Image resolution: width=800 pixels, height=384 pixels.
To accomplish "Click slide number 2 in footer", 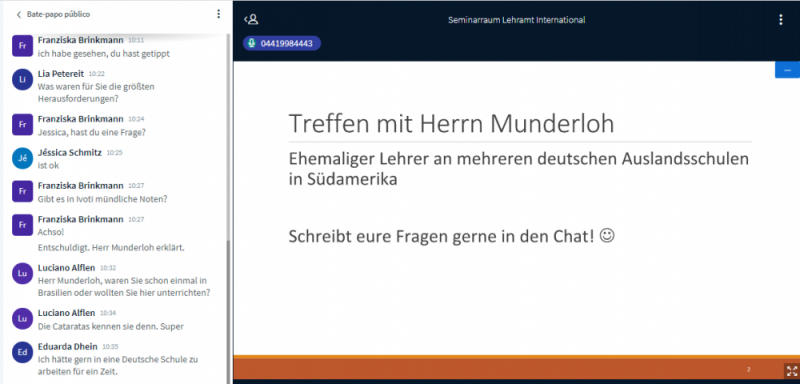I will point(748,369).
